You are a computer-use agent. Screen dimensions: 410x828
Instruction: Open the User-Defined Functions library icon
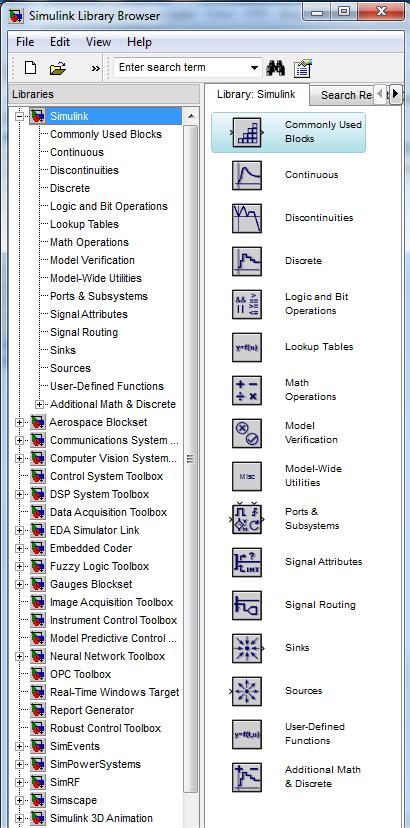247,734
